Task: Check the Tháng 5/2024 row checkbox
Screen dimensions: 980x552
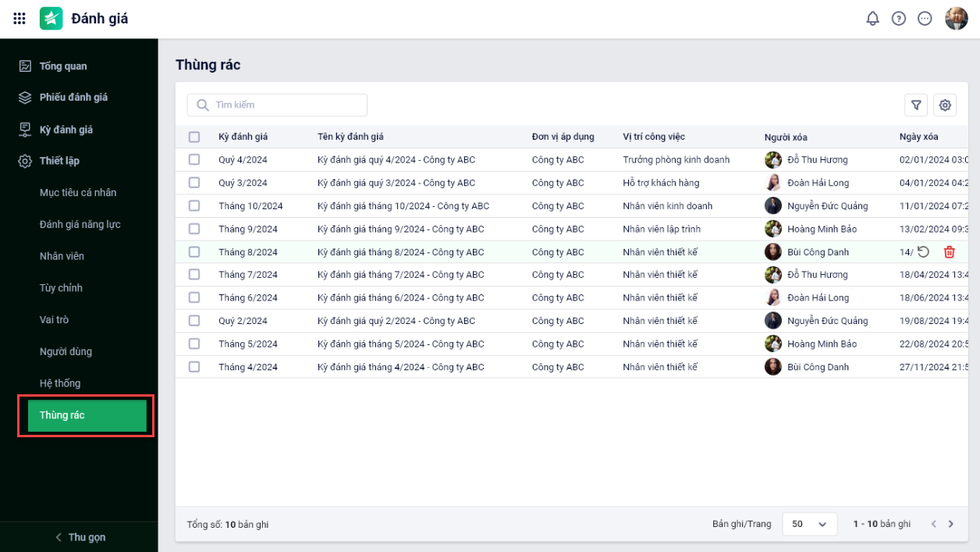Action: (194, 344)
